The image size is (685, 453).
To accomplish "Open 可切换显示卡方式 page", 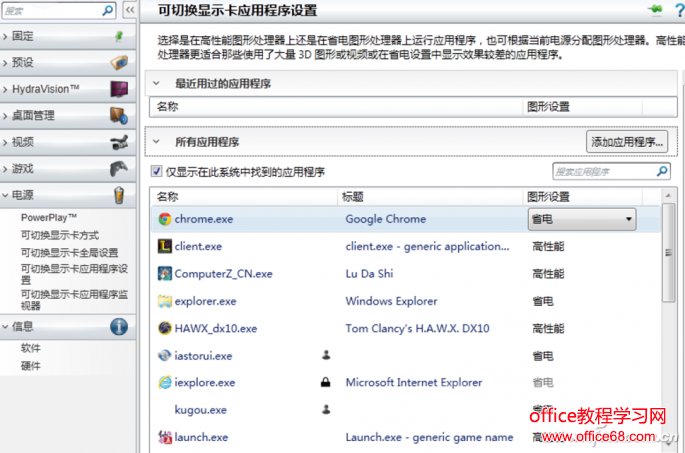I will 60,235.
